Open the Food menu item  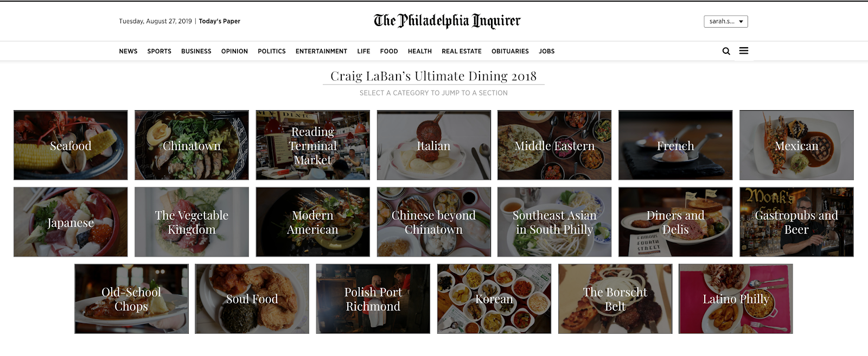coord(389,51)
